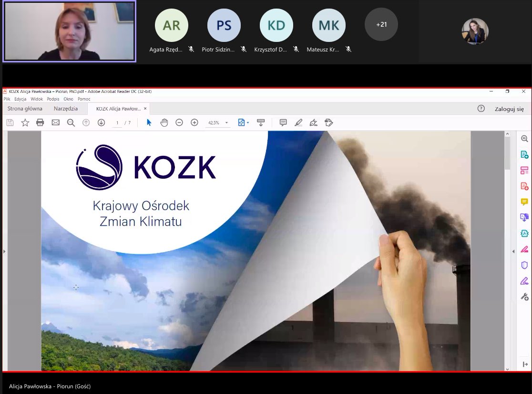This screenshot has width=532, height=394.
Task: Select the speaker's video thumbnail
Action: point(70,31)
